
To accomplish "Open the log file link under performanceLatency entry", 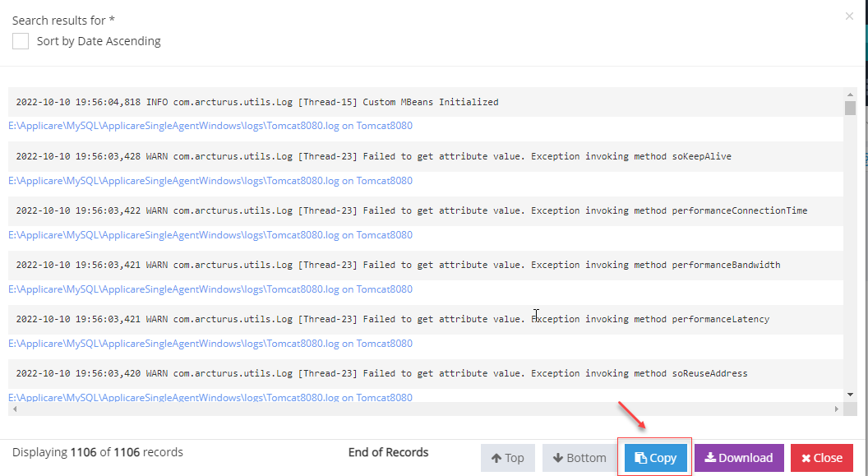I will click(x=210, y=344).
